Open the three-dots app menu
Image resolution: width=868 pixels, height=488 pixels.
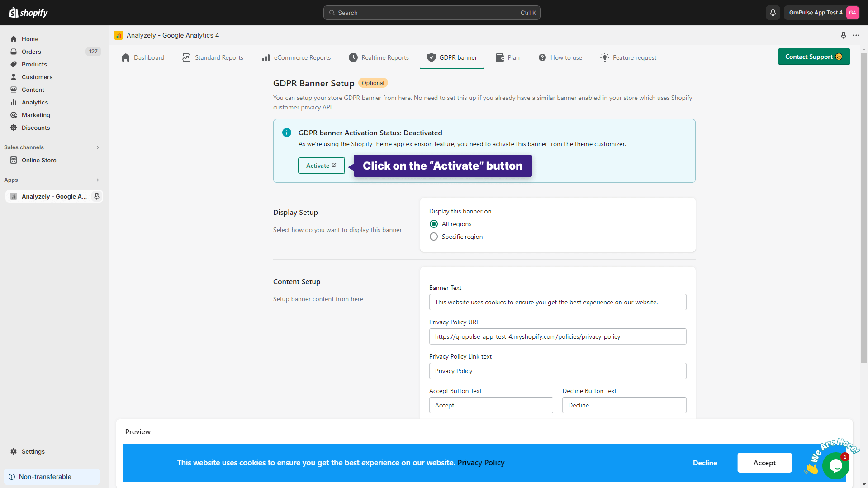tap(856, 35)
